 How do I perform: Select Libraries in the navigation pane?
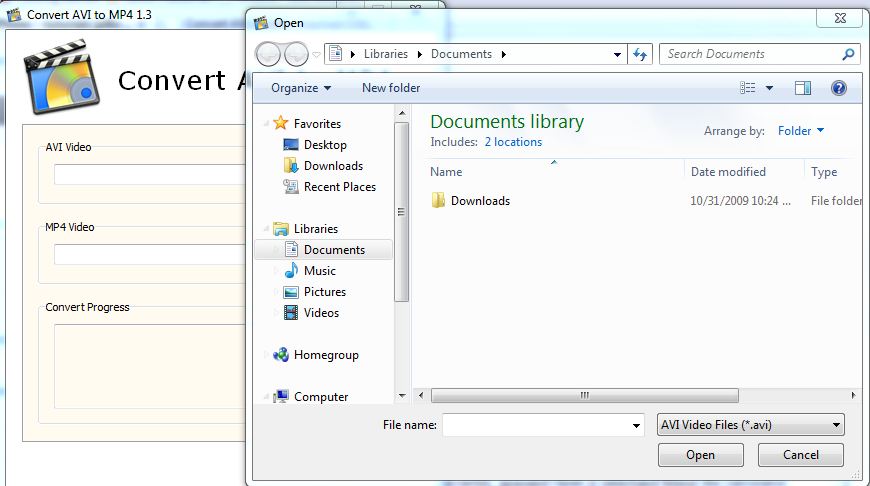[316, 229]
